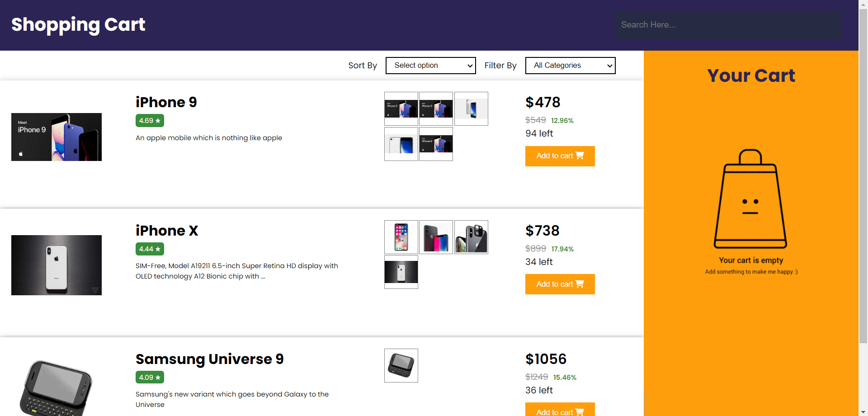Open iPhone X main product image
The image size is (868, 416).
57,265
